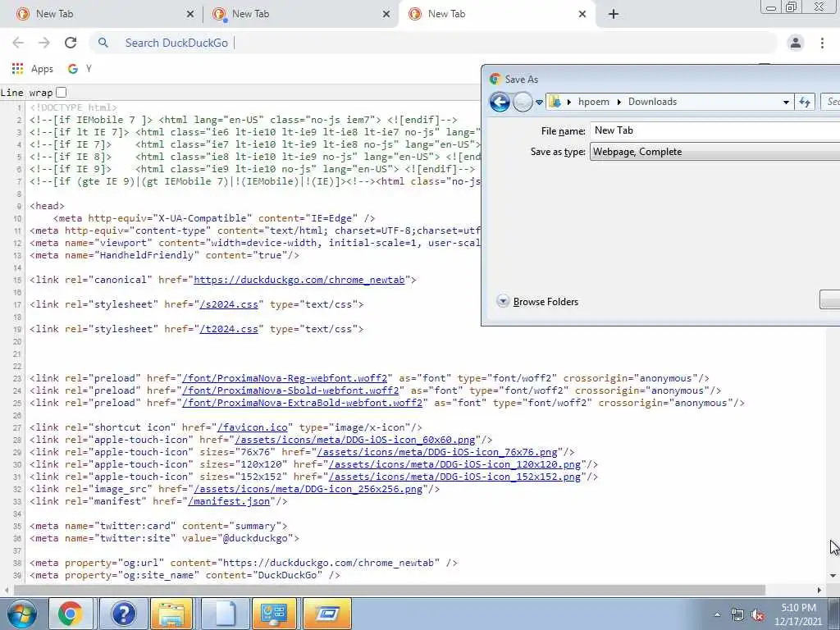840x630 pixels.
Task: Open the Chrome profile avatar
Action: [x=796, y=43]
